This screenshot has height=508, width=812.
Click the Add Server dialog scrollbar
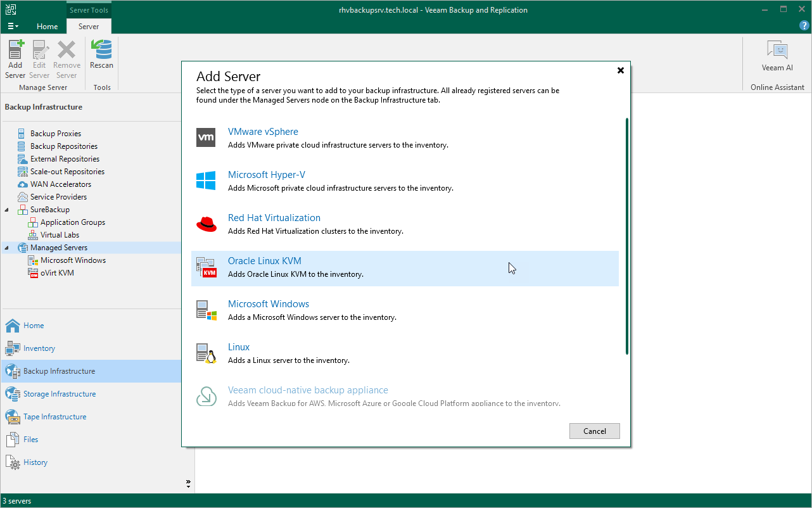click(626, 236)
